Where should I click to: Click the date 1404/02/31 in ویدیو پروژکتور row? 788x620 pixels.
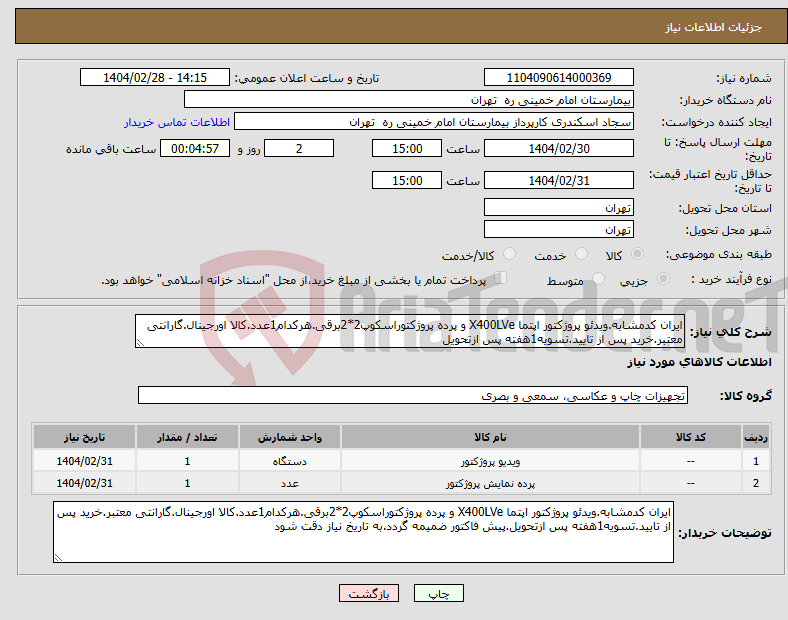[x=84, y=461]
